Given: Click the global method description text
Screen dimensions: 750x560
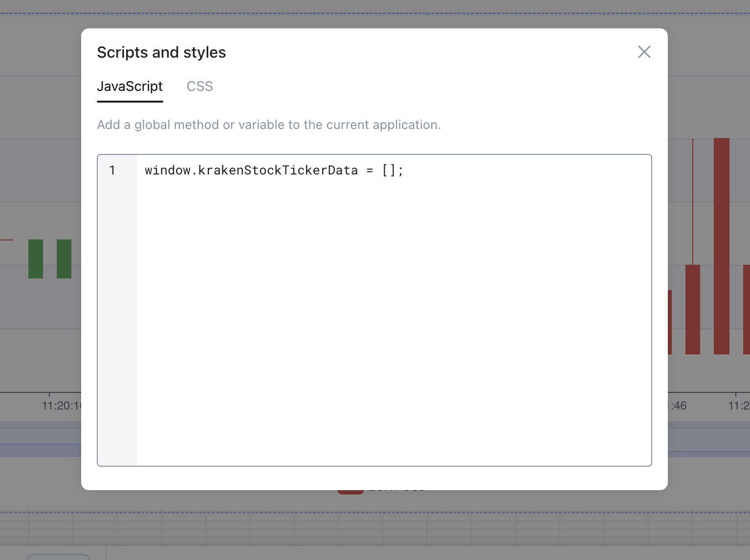Looking at the screenshot, I should pos(268,125).
